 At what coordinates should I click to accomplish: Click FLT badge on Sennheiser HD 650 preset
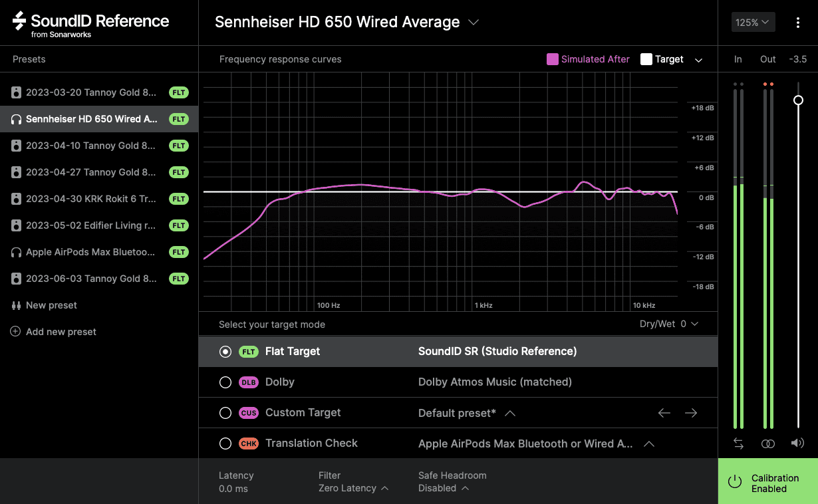coord(179,119)
